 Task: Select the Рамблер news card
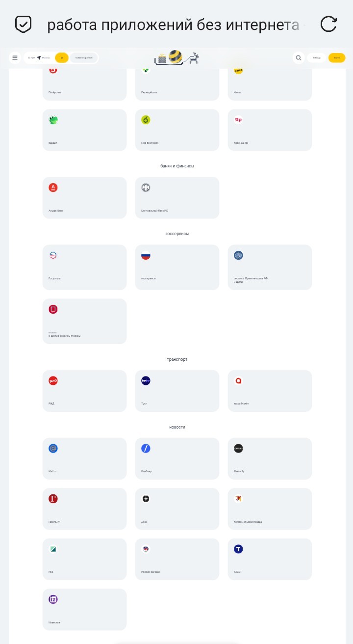177,458
